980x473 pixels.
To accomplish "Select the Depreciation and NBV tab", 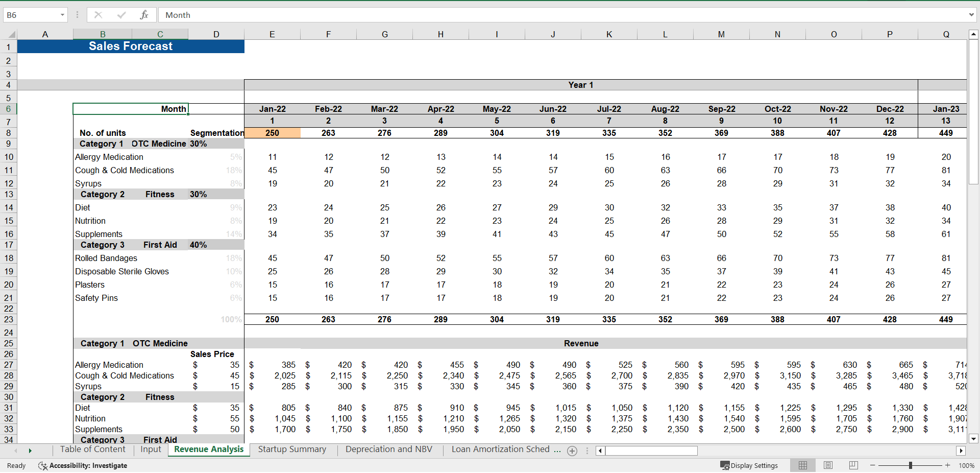I will tap(388, 450).
